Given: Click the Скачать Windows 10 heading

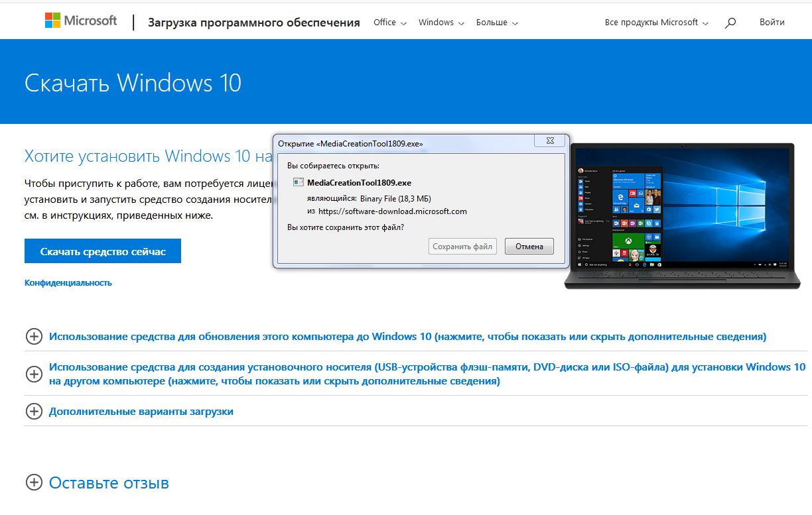Looking at the screenshot, I should [x=133, y=82].
